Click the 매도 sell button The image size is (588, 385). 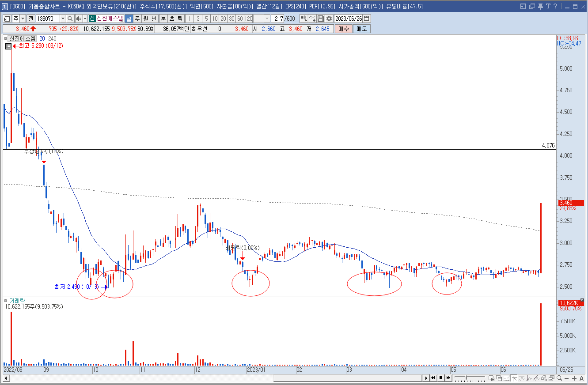click(362, 29)
